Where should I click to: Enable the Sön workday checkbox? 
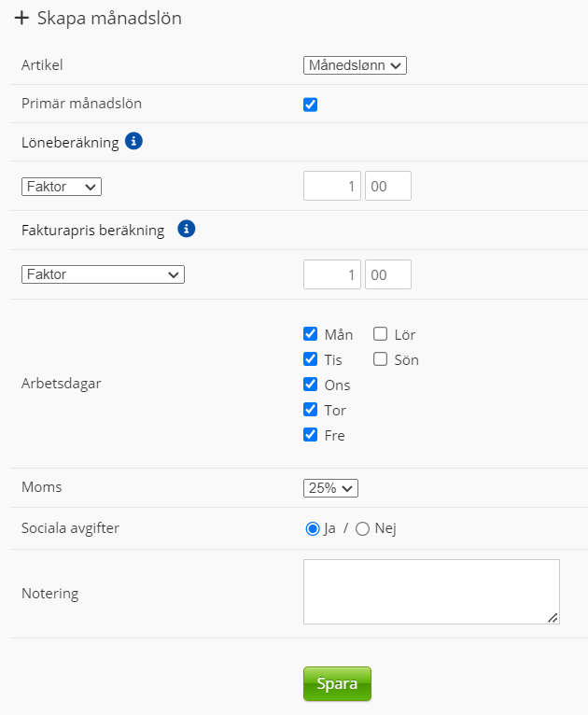point(381,359)
